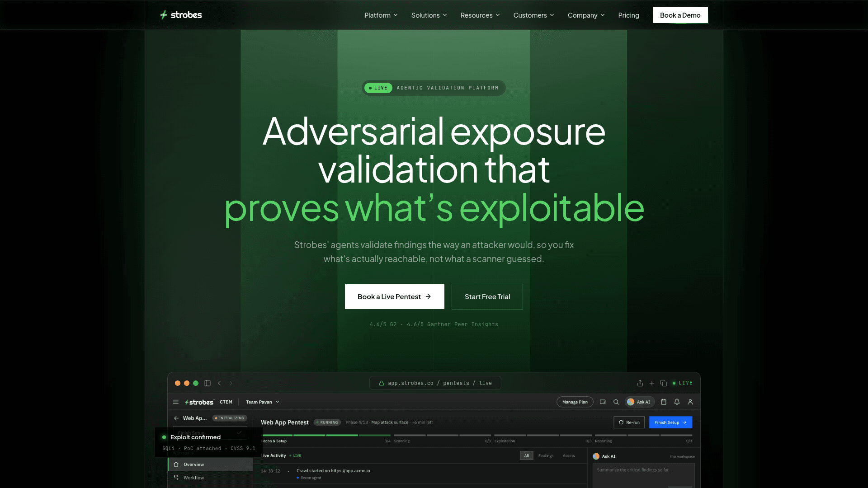The width and height of the screenshot is (868, 488).
Task: Click the Overview home icon
Action: [176, 465]
